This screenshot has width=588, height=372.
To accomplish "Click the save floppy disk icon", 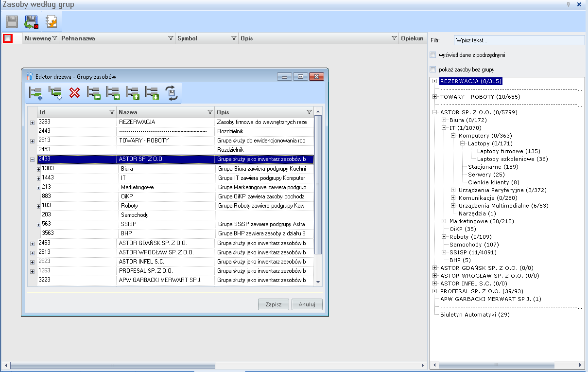I will [x=12, y=21].
